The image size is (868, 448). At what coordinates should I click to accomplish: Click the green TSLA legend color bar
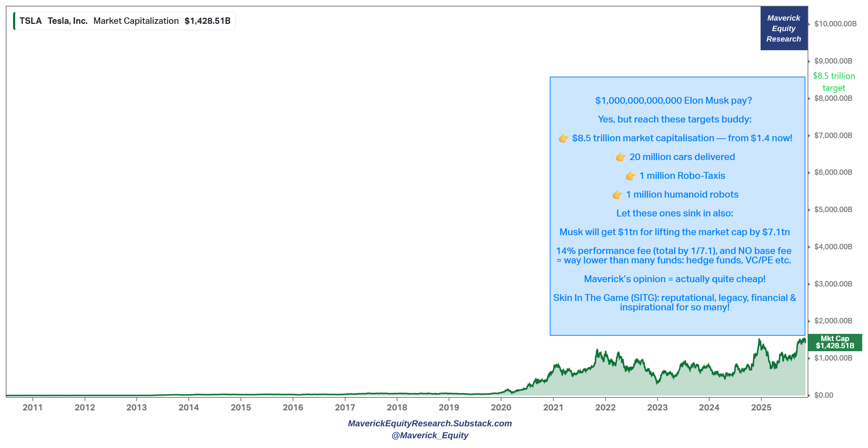(14, 21)
